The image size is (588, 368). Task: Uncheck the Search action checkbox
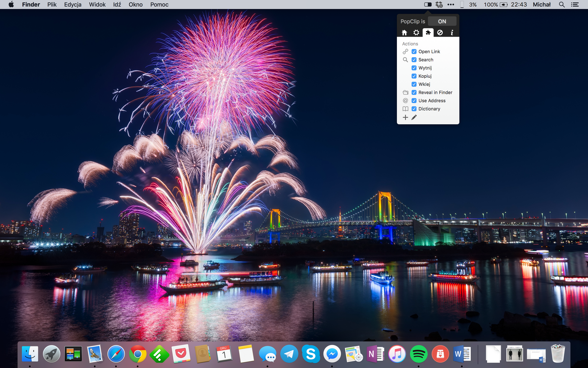pyautogui.click(x=414, y=60)
